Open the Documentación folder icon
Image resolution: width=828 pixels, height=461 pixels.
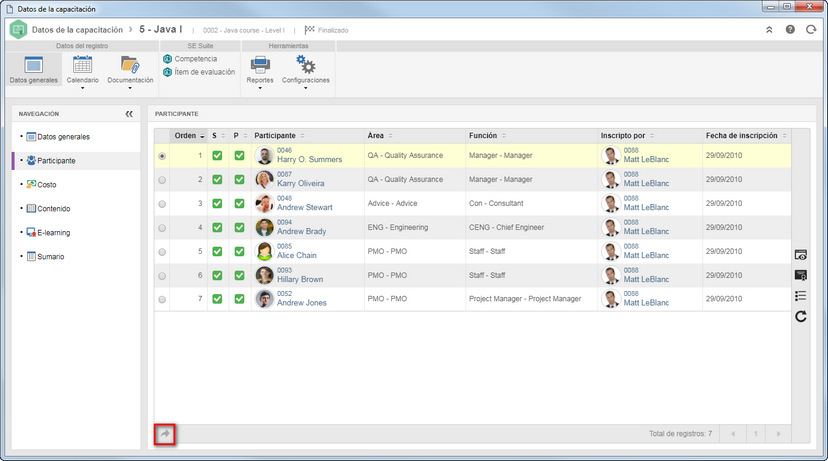click(x=130, y=65)
